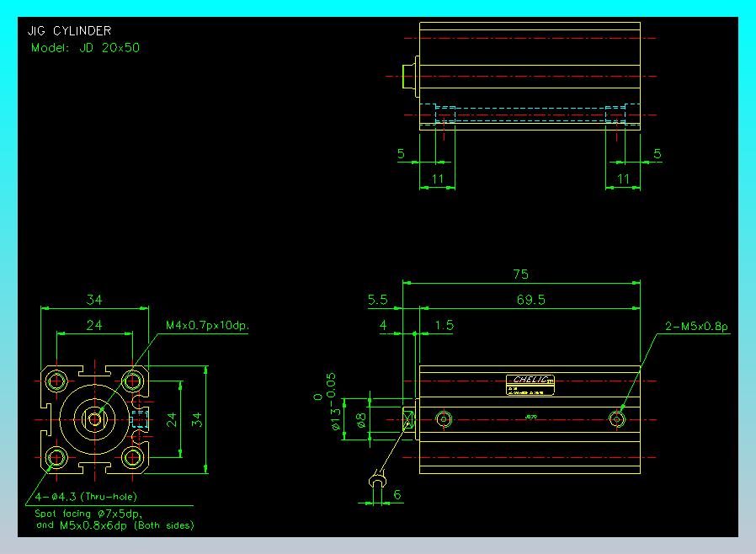Click the JIG CYLINDER title text
The image size is (756, 554).
(69, 31)
